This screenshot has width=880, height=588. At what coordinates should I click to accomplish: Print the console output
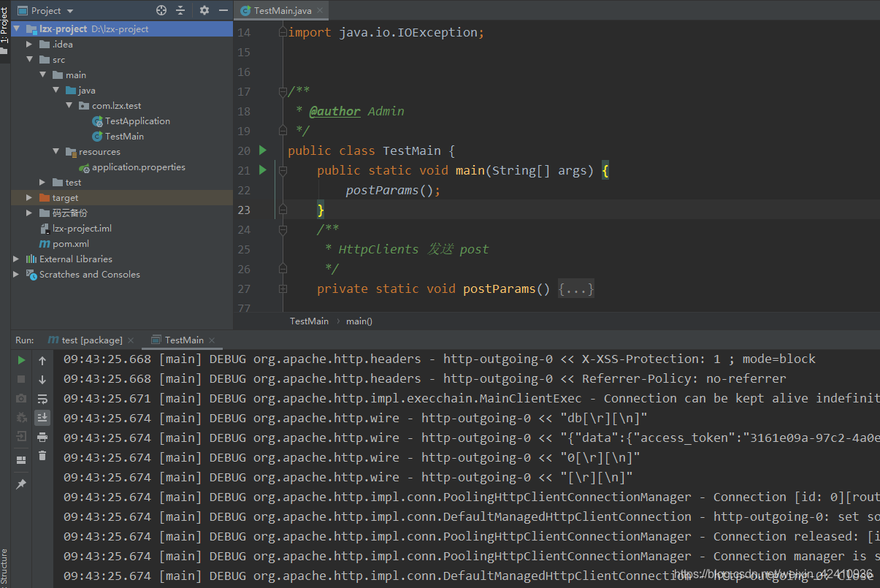point(42,436)
